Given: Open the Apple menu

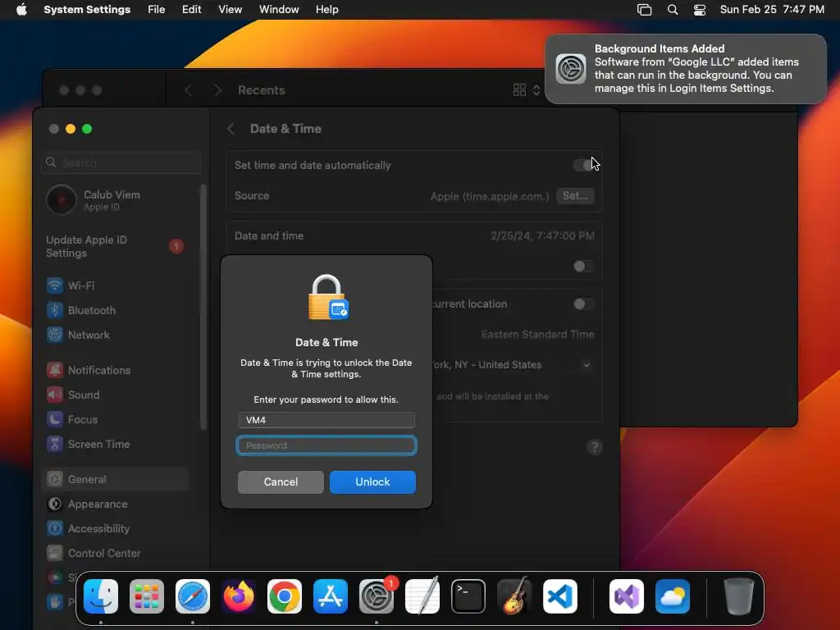Looking at the screenshot, I should point(21,10).
